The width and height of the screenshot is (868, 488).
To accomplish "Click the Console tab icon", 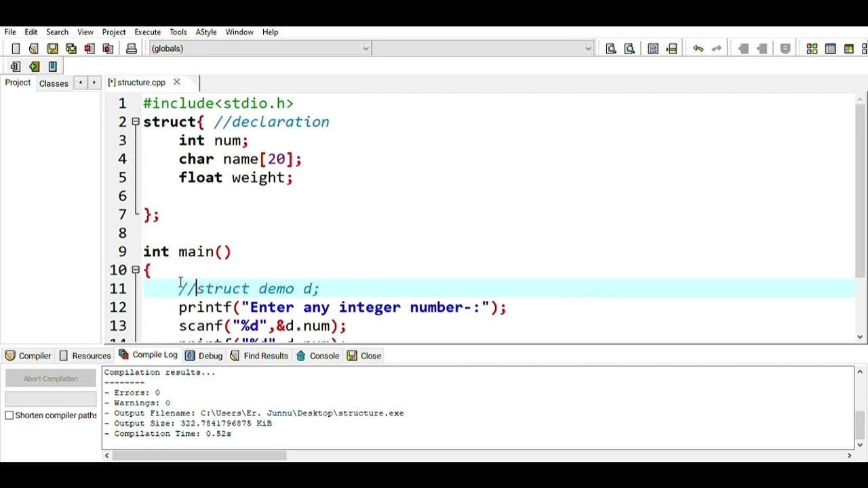I will [x=301, y=355].
